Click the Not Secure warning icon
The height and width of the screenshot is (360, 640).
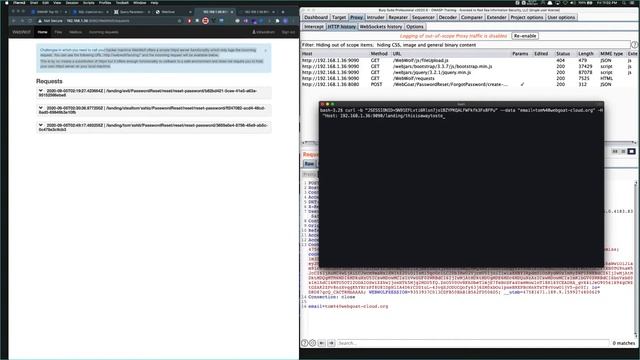tap(40, 21)
